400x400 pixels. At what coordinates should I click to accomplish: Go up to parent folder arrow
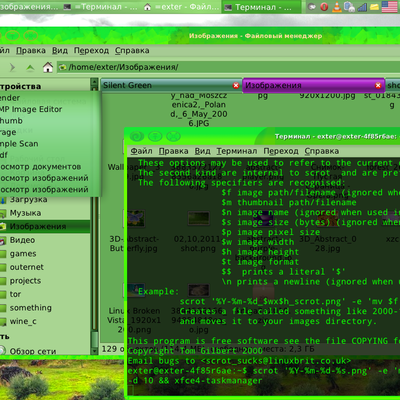click(30, 68)
